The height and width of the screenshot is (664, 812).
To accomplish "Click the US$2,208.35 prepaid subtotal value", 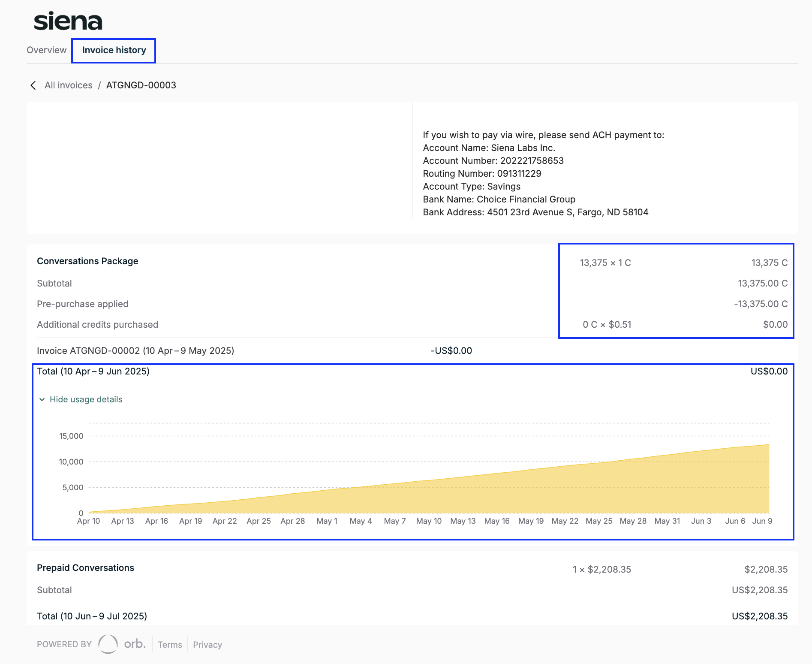I will click(x=760, y=590).
